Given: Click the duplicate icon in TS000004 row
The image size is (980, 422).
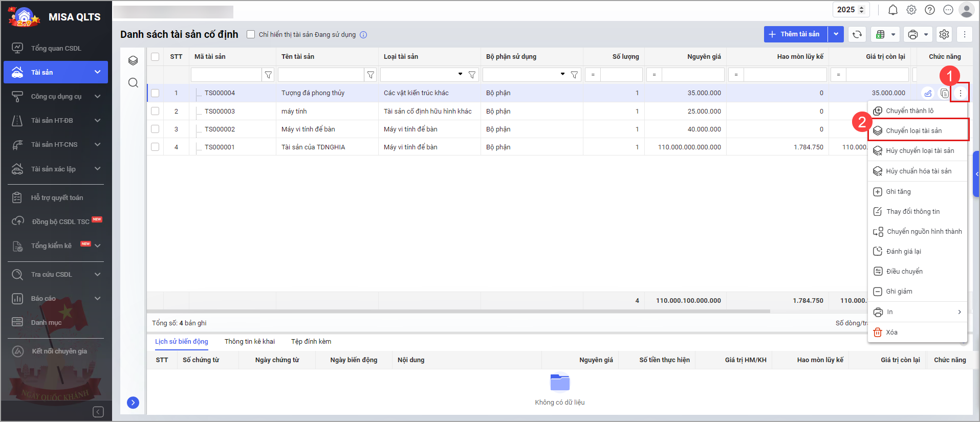Looking at the screenshot, I should point(944,93).
